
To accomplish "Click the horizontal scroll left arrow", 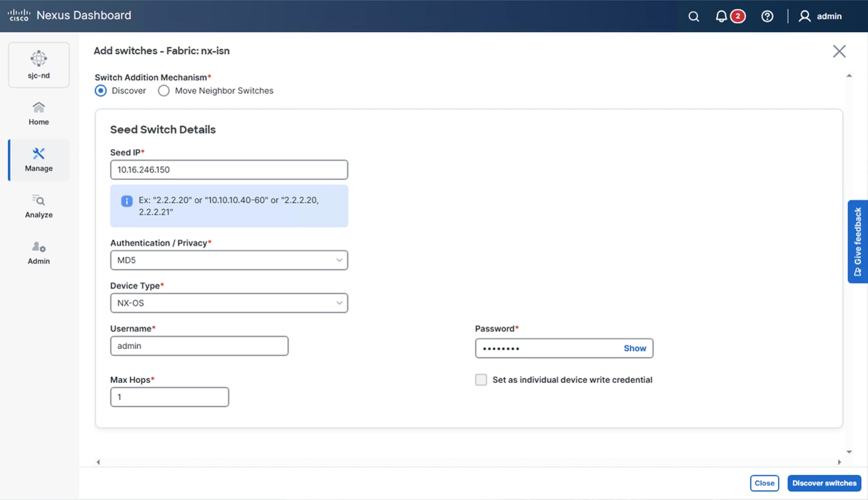I will [98, 462].
